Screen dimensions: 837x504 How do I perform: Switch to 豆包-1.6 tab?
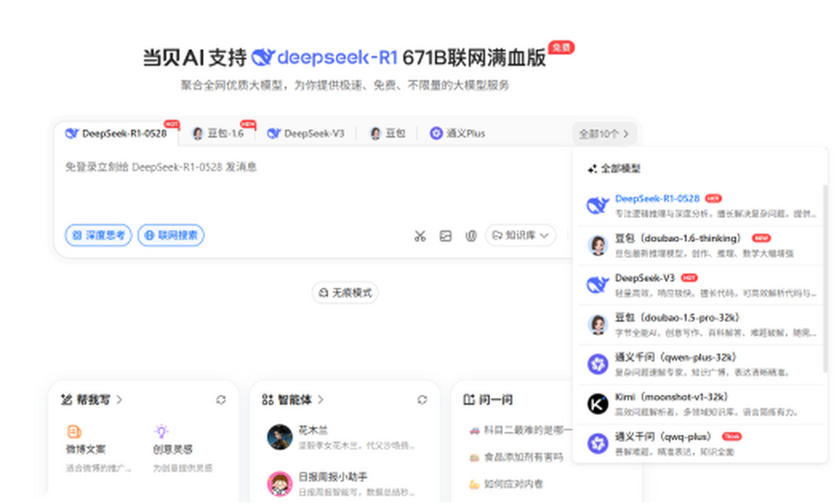[218, 133]
